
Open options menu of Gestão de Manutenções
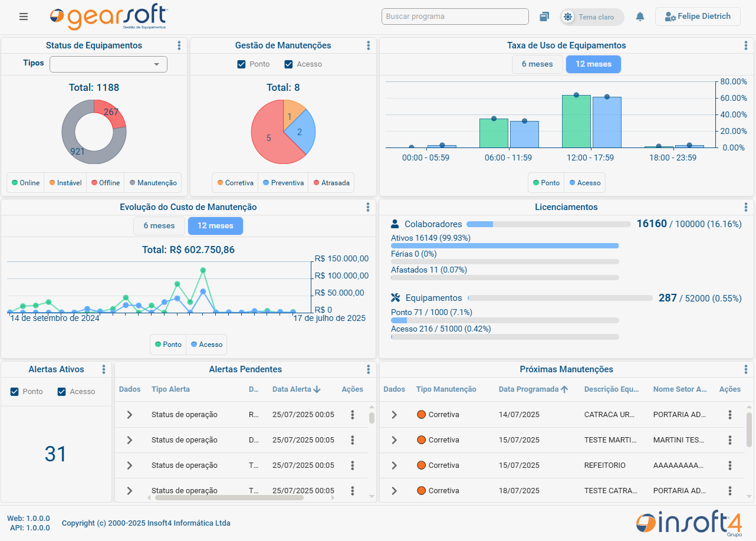(x=369, y=45)
